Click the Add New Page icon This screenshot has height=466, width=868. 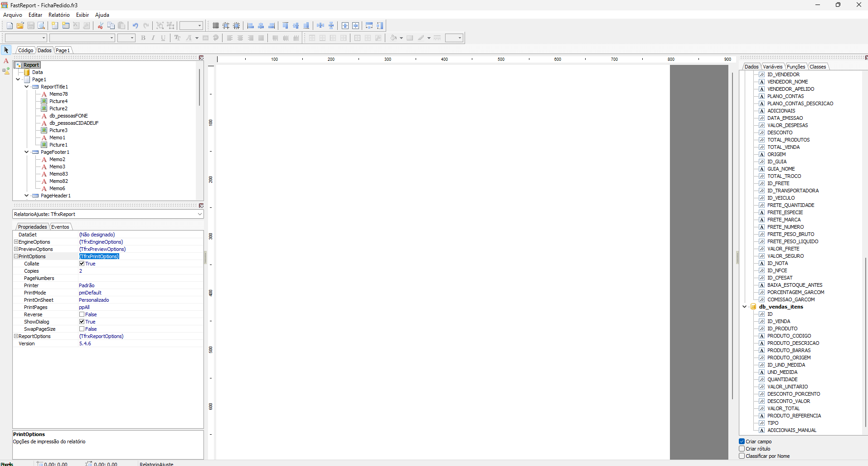pos(55,25)
